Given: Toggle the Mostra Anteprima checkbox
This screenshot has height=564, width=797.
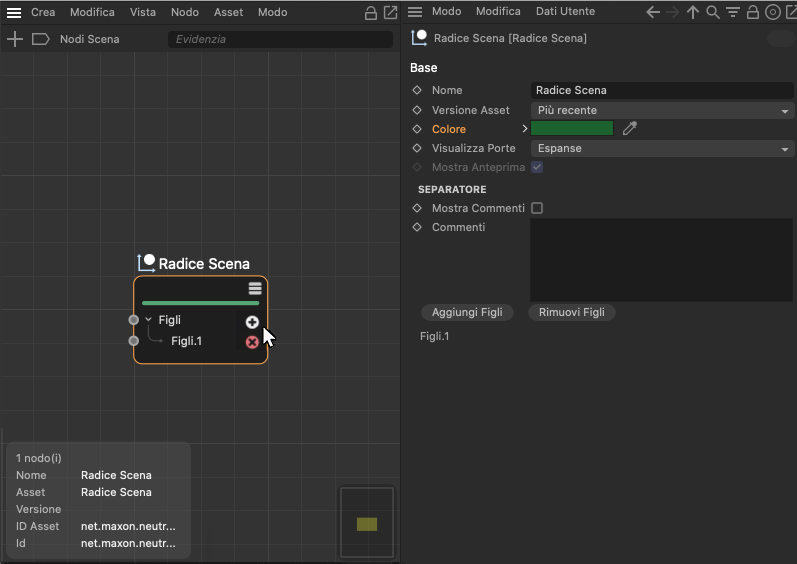Looking at the screenshot, I should [x=537, y=167].
